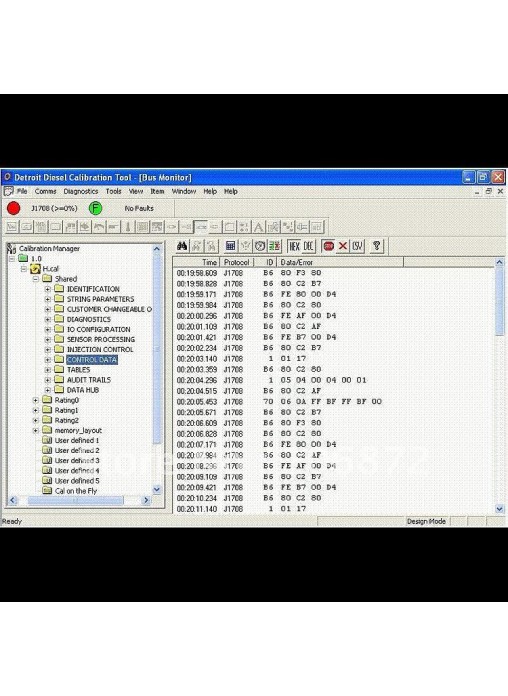Click the Calibration Manager root icon
Screen dimensions: 508x696
11,248
